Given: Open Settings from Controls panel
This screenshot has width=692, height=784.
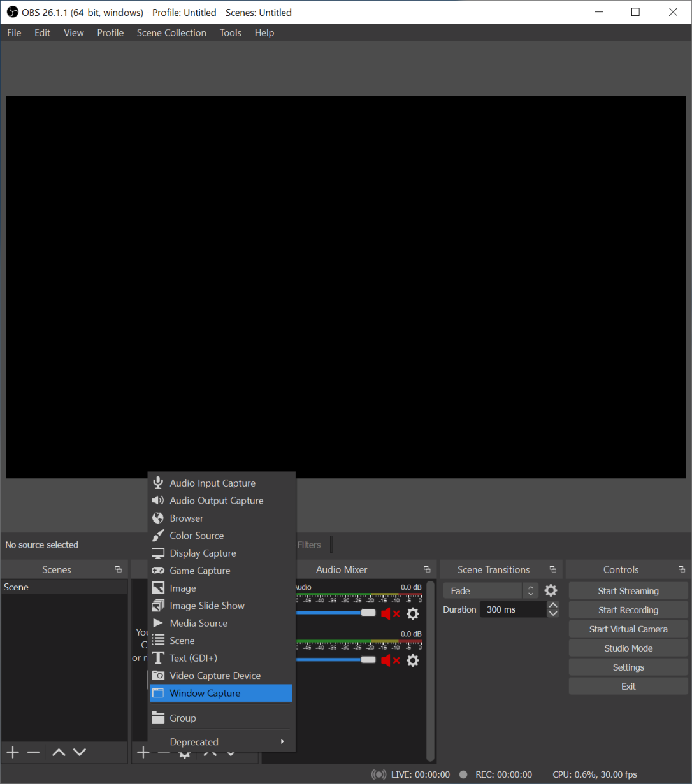Looking at the screenshot, I should pyautogui.click(x=628, y=667).
